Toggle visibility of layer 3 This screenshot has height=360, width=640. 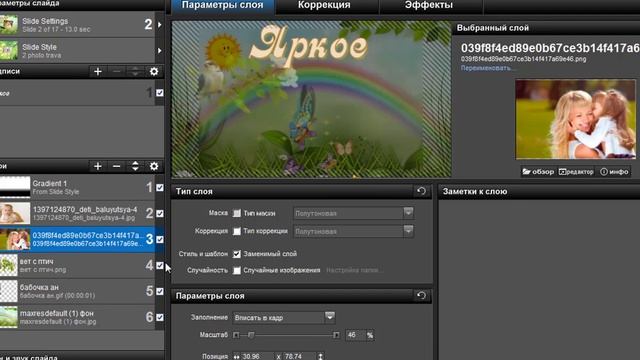tap(160, 239)
